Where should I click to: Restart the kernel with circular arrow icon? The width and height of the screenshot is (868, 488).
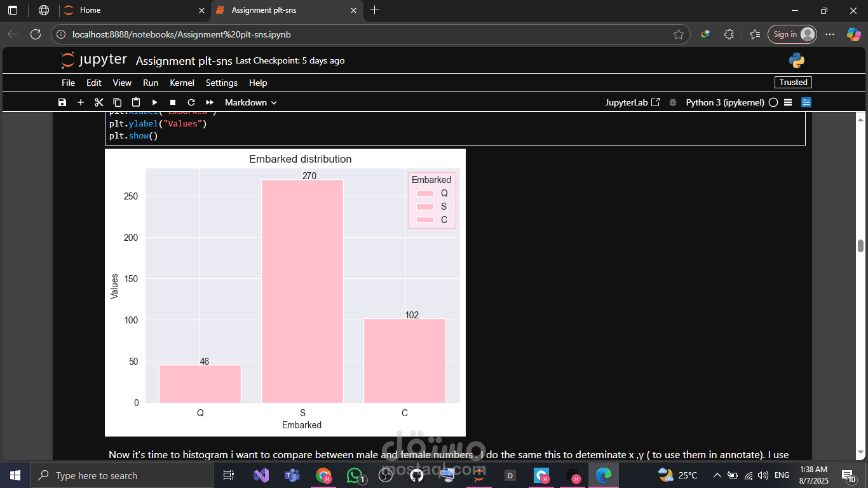pos(191,102)
